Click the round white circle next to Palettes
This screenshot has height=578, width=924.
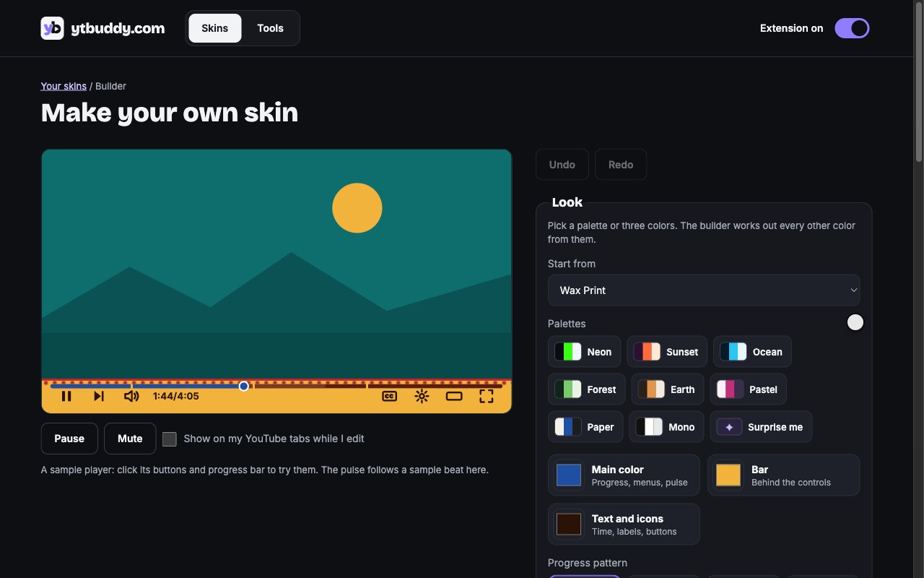(x=855, y=322)
